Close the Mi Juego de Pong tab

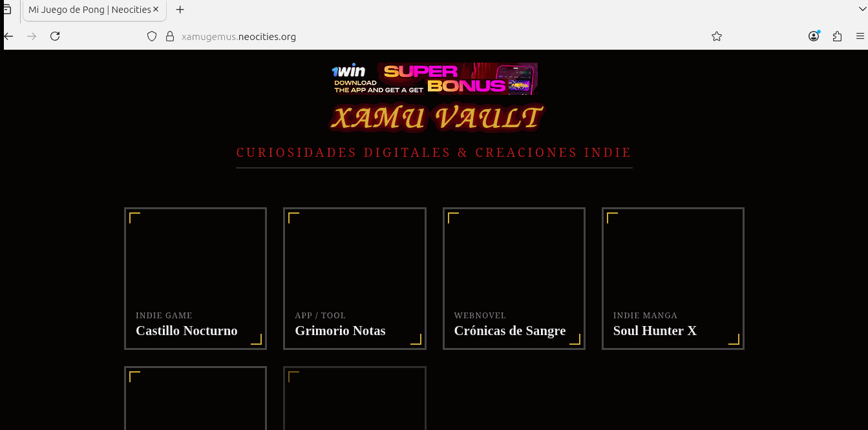pyautogui.click(x=156, y=10)
